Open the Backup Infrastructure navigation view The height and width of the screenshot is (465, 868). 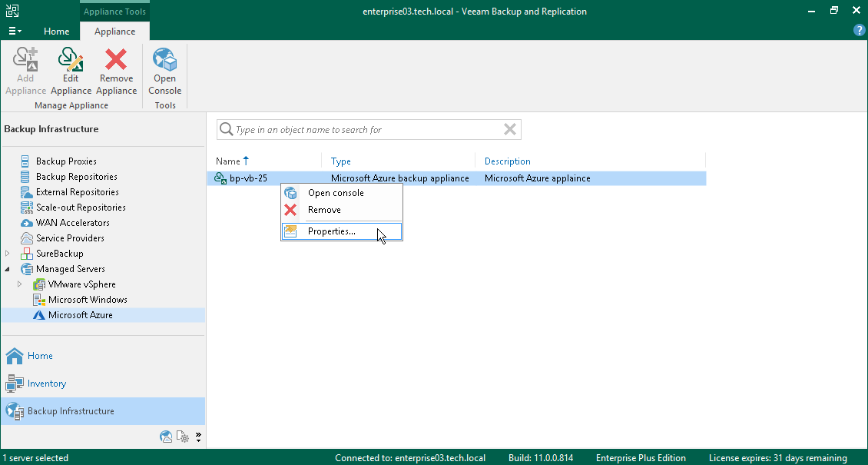[103, 411]
